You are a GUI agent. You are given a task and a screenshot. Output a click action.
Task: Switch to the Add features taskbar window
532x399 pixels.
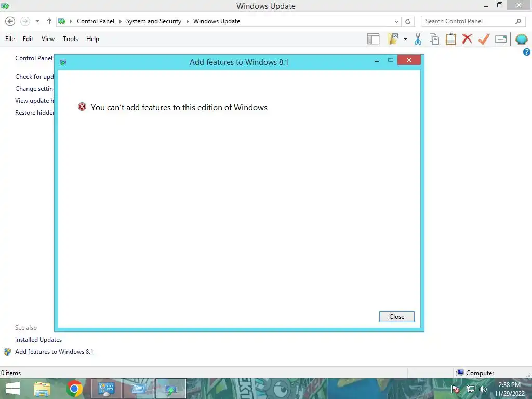(x=170, y=389)
